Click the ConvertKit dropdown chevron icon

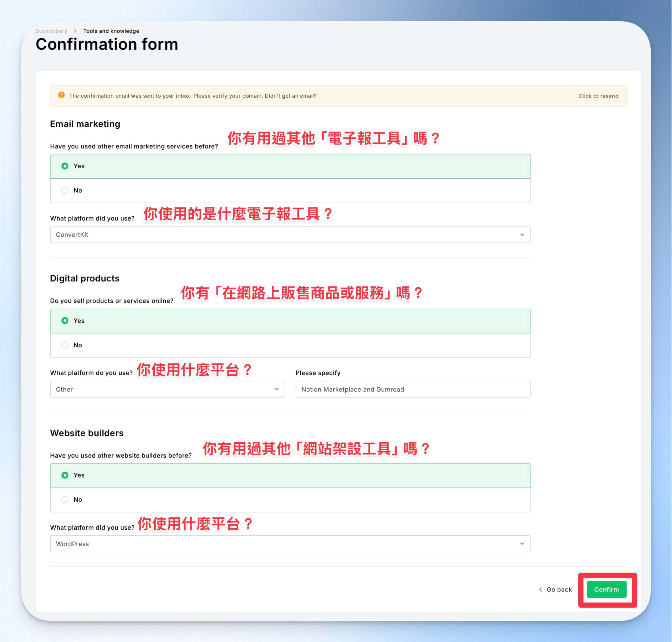coord(522,234)
